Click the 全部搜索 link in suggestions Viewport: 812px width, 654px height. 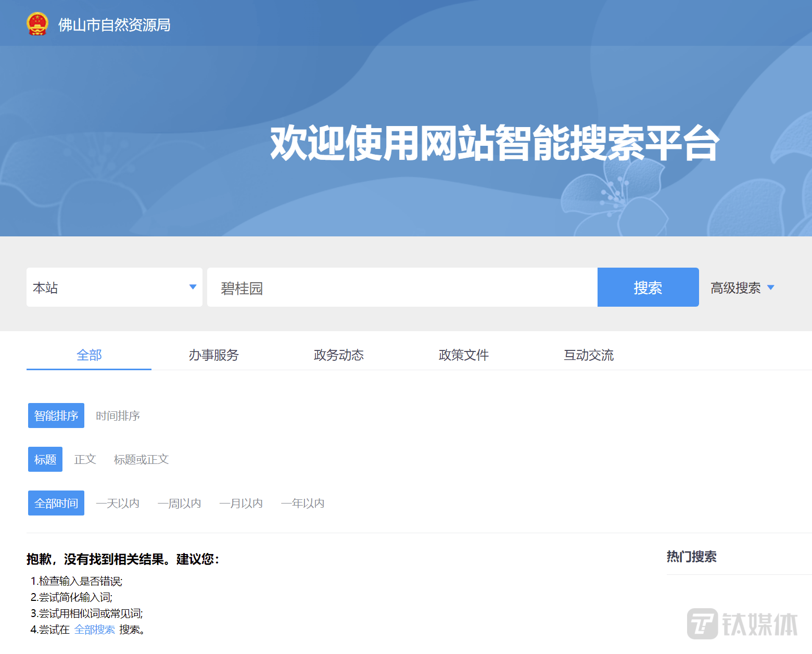pyautogui.click(x=95, y=630)
